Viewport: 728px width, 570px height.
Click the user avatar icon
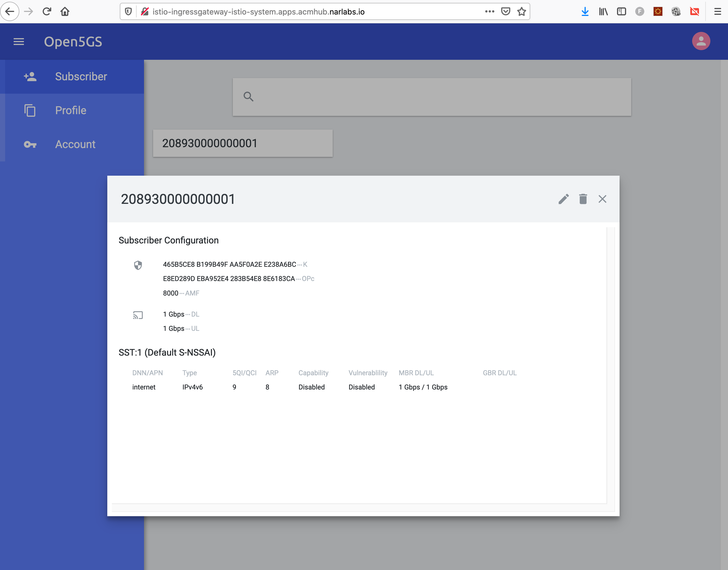pos(701,41)
